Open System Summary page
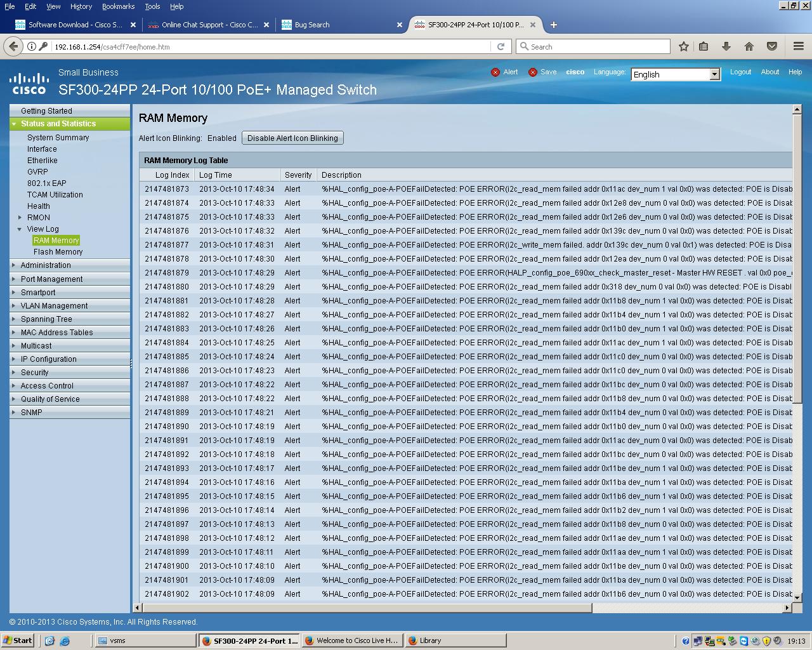Screen dimensions: 812x650 (58, 138)
